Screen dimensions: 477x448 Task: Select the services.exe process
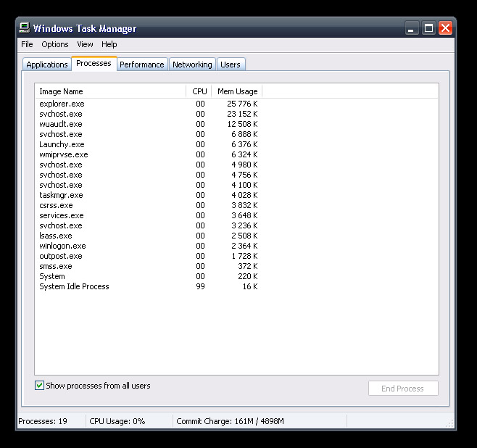[149, 215]
